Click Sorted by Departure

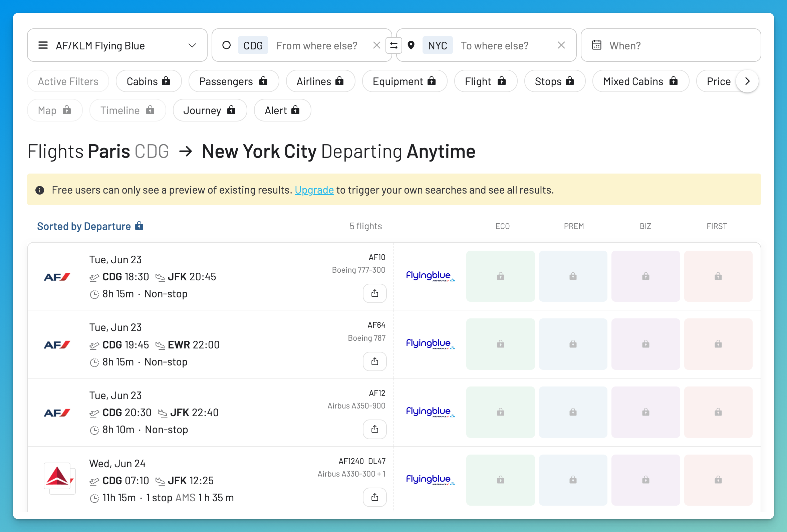click(90, 226)
